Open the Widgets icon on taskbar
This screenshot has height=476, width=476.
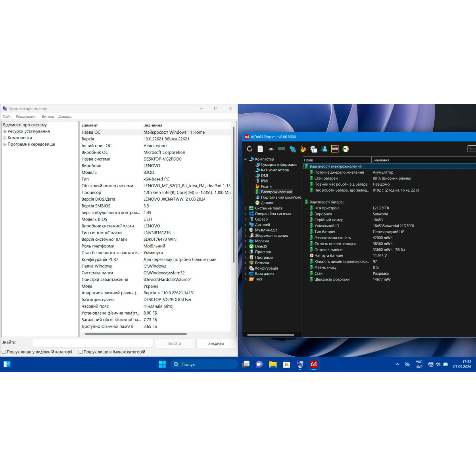tap(7, 364)
